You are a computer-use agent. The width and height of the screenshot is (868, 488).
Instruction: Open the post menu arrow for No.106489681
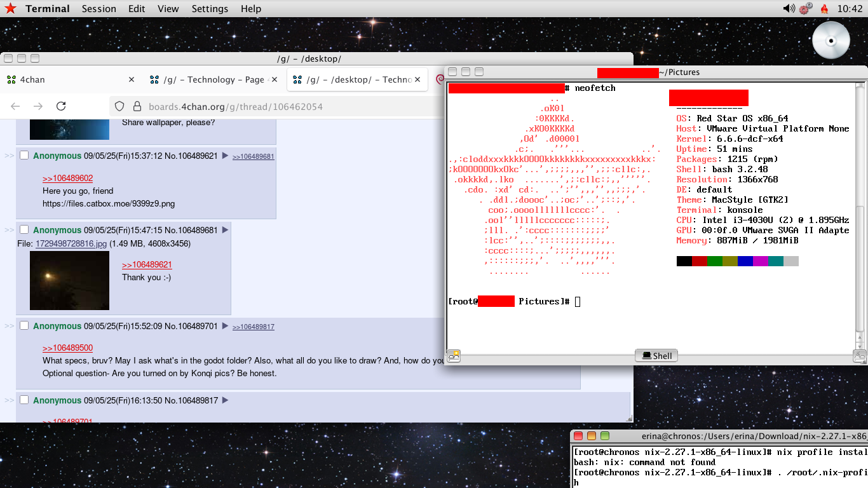coord(225,230)
